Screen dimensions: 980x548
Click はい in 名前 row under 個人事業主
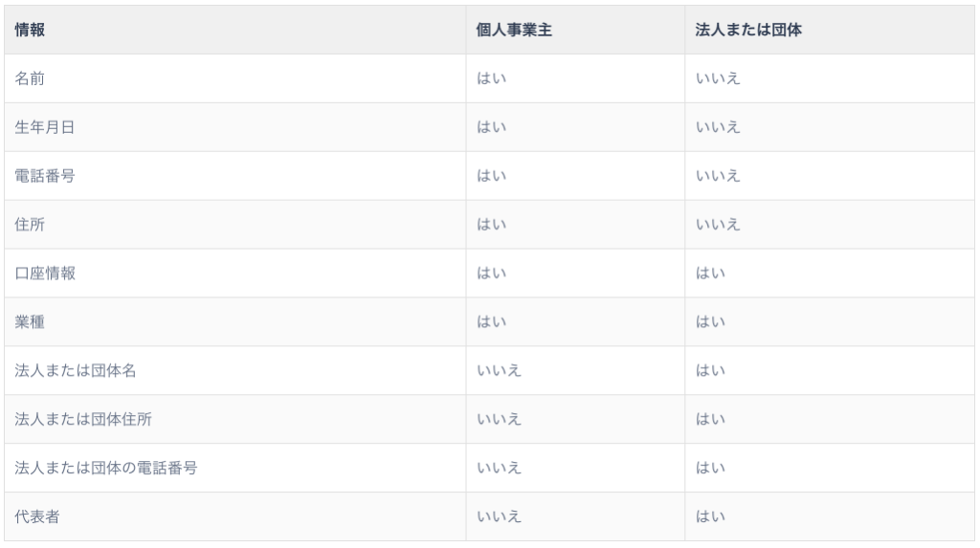[x=491, y=78]
